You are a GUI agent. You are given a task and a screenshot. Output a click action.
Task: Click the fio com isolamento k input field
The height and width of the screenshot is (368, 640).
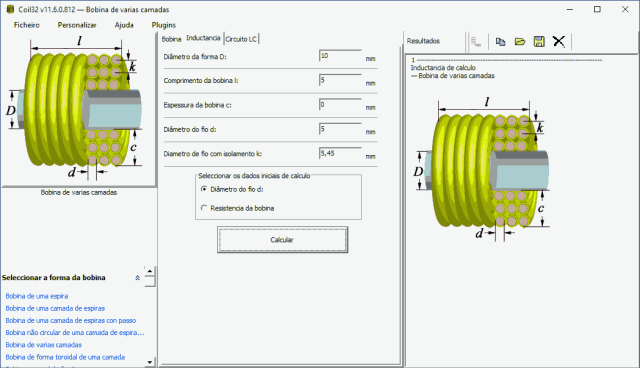point(340,153)
